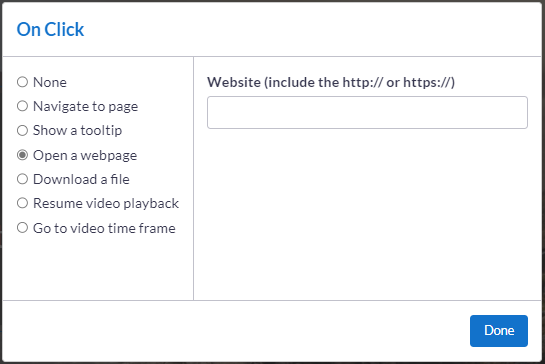This screenshot has height=364, width=545.
Task: Click the 'None' option label text
Action: point(50,82)
